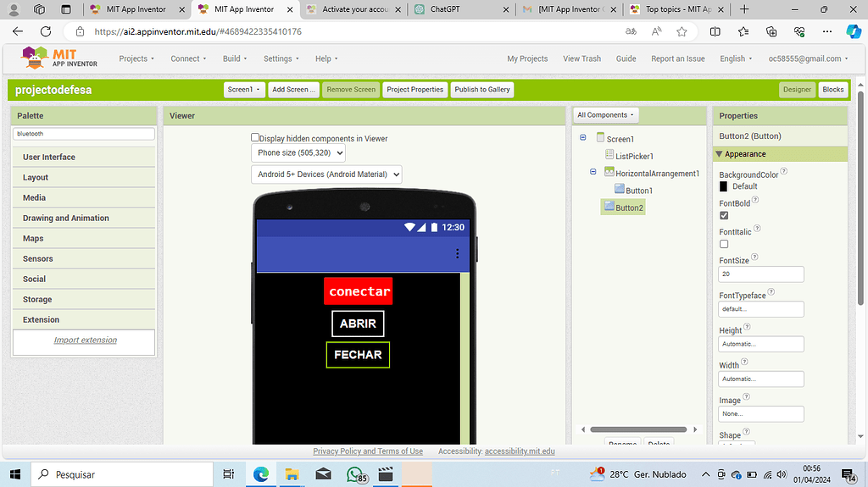Open the Android 5+ Devices theme dropdown
This screenshot has height=487, width=868.
(326, 174)
